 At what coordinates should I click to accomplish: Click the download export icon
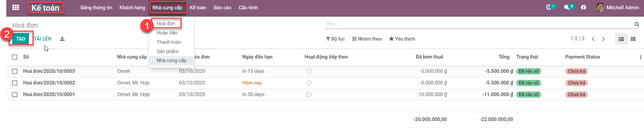coord(62,39)
